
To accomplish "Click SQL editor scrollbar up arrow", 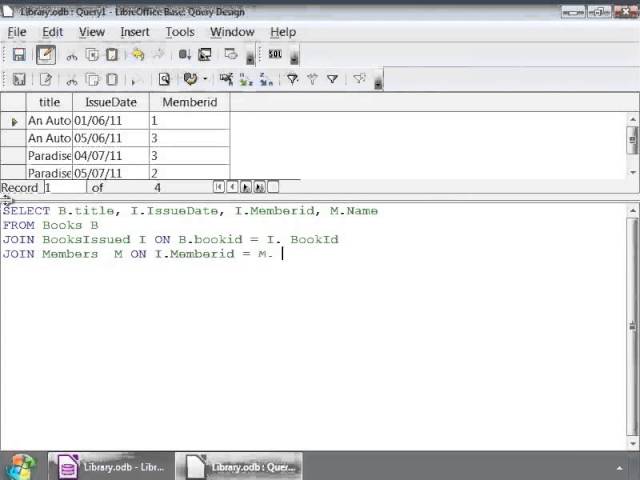I will click(x=632, y=211).
